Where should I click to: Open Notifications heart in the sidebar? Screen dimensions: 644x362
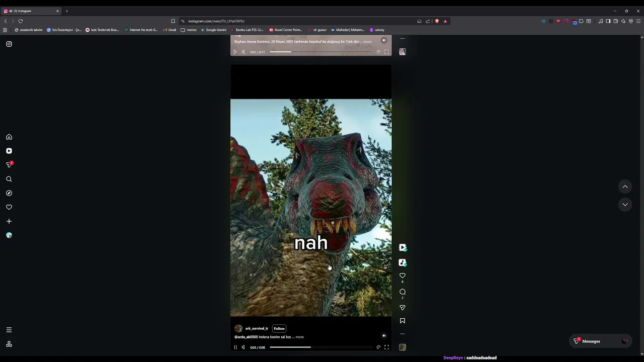9,207
